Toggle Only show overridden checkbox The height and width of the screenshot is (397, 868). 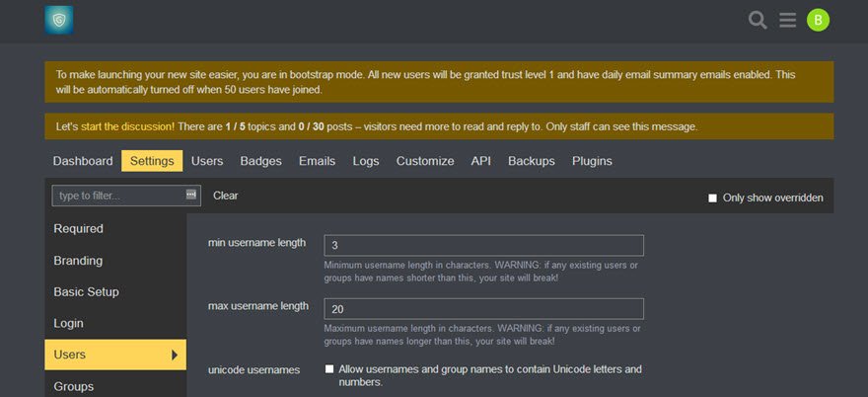[712, 198]
